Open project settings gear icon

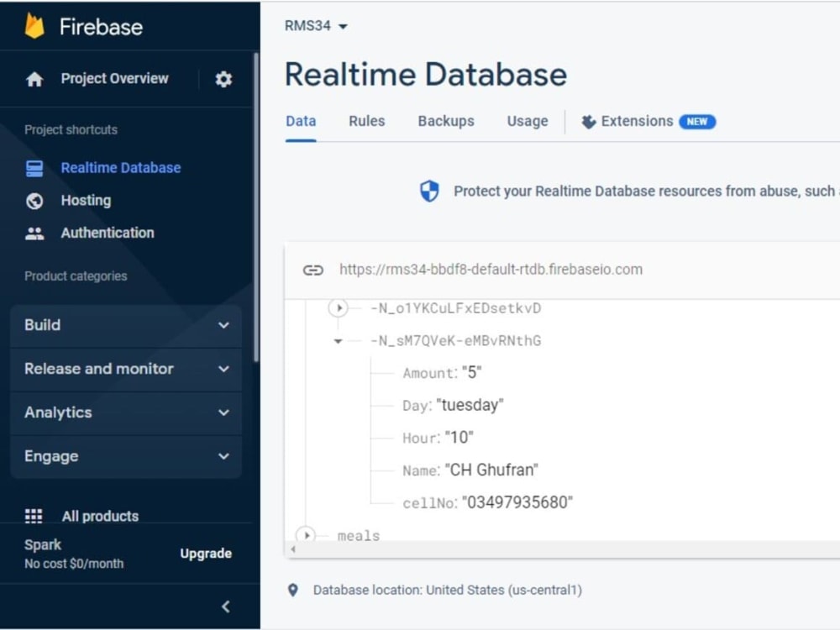pyautogui.click(x=223, y=79)
